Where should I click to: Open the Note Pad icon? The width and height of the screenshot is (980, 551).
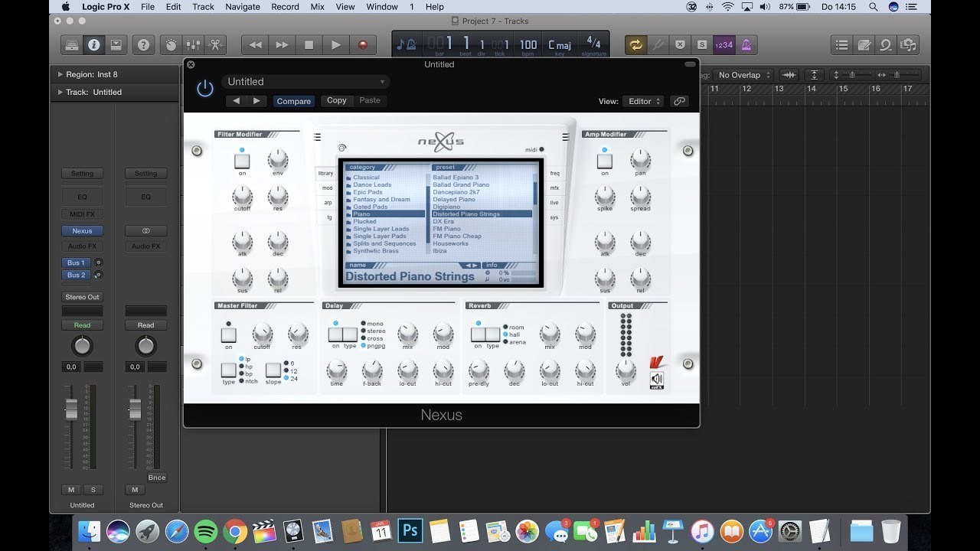(864, 44)
